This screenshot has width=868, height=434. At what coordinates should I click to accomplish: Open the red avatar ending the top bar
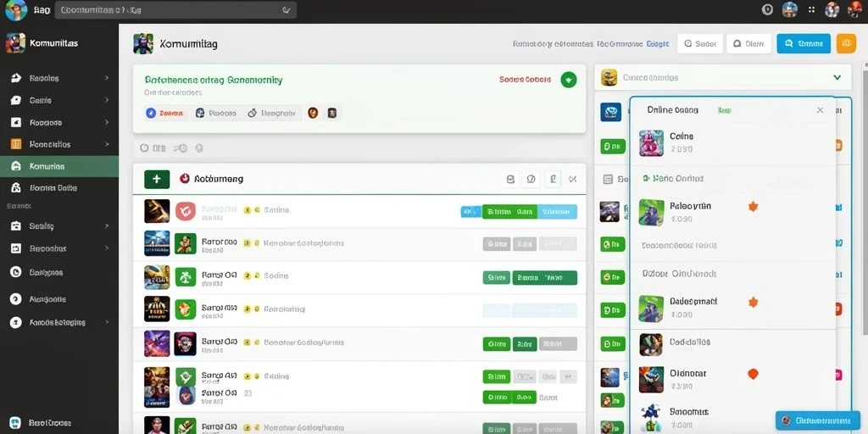(854, 10)
